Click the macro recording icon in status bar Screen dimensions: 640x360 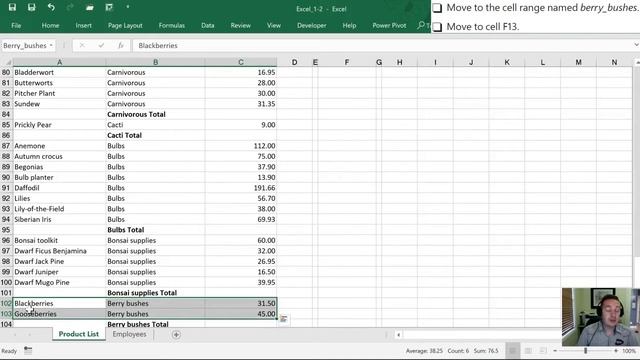28,350
